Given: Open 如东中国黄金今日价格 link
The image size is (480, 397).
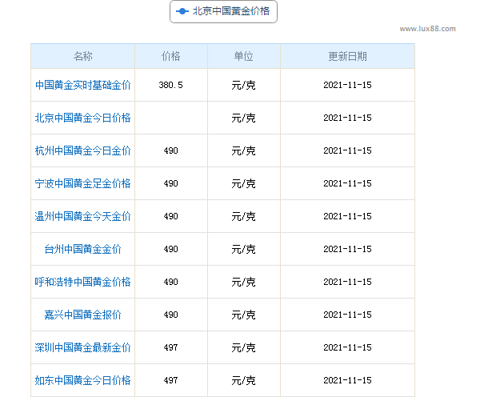Looking at the screenshot, I should pos(83,380).
